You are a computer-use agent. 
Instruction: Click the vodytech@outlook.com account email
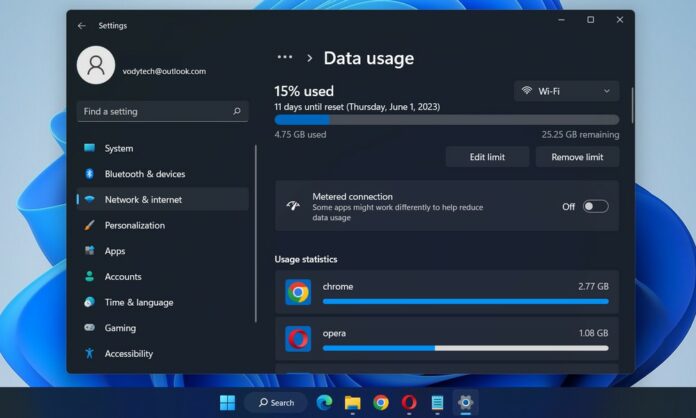pyautogui.click(x=164, y=71)
